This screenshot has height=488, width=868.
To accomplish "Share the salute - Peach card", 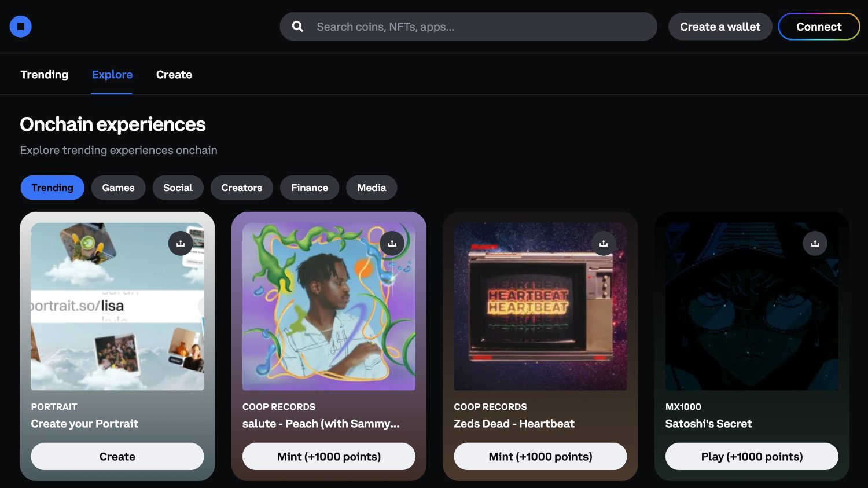I will click(392, 243).
